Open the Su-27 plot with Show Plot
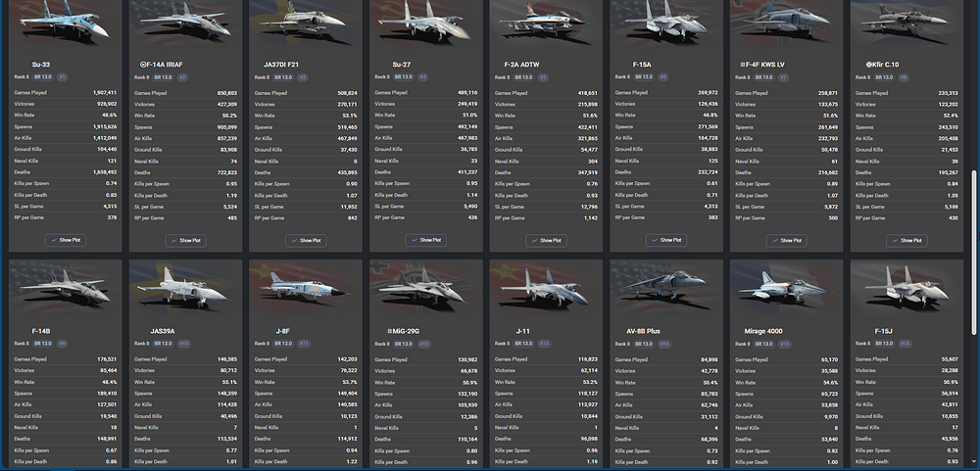 click(x=427, y=240)
